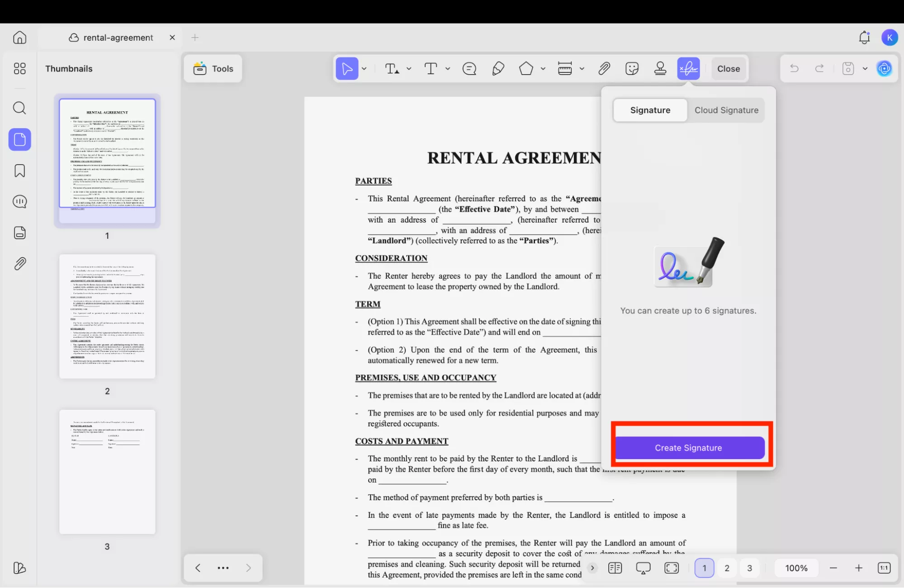
Task: Open the Sticker tool
Action: (632, 69)
